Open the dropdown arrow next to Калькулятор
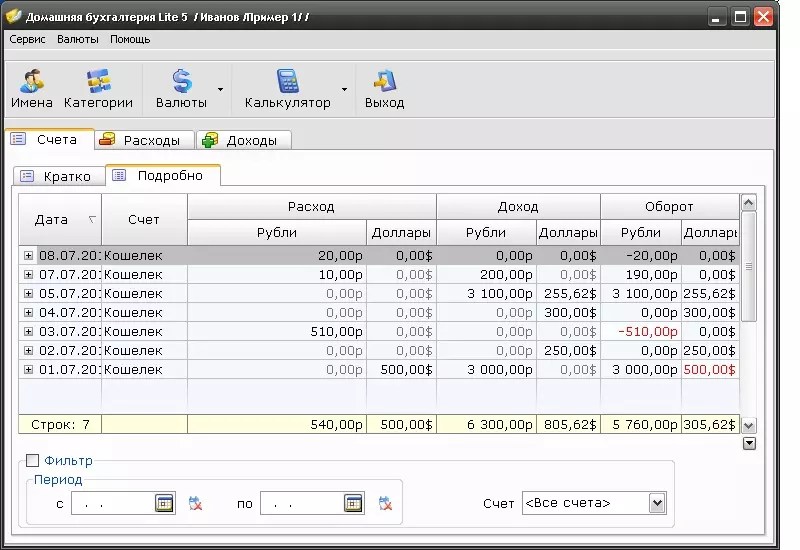 (x=344, y=89)
